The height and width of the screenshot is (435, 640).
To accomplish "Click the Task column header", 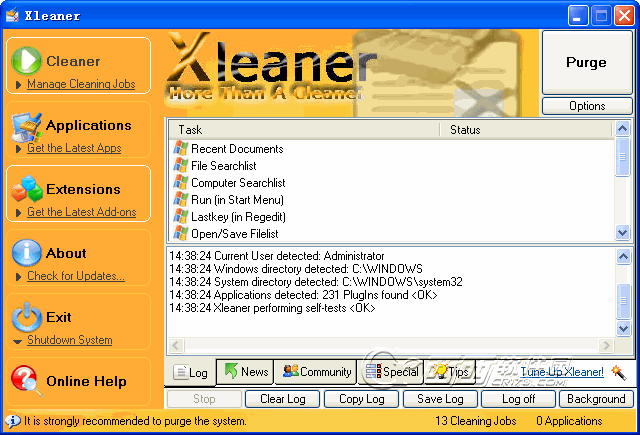I will (x=304, y=130).
